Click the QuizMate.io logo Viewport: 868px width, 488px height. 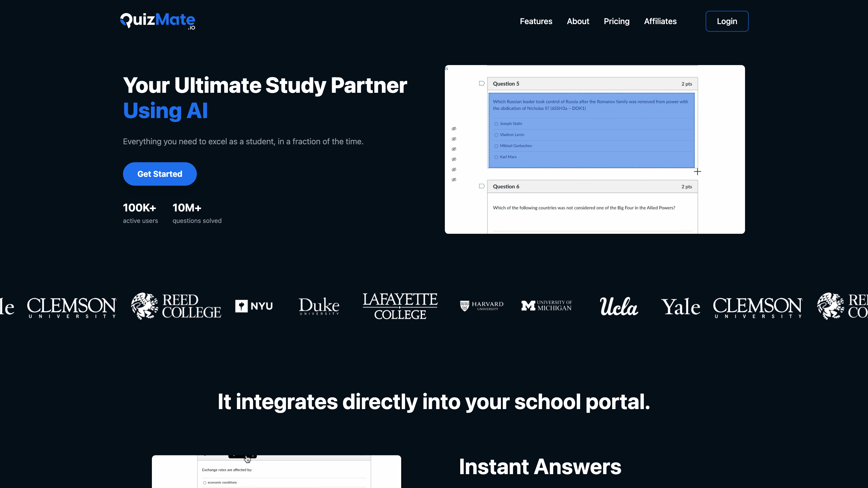157,21
